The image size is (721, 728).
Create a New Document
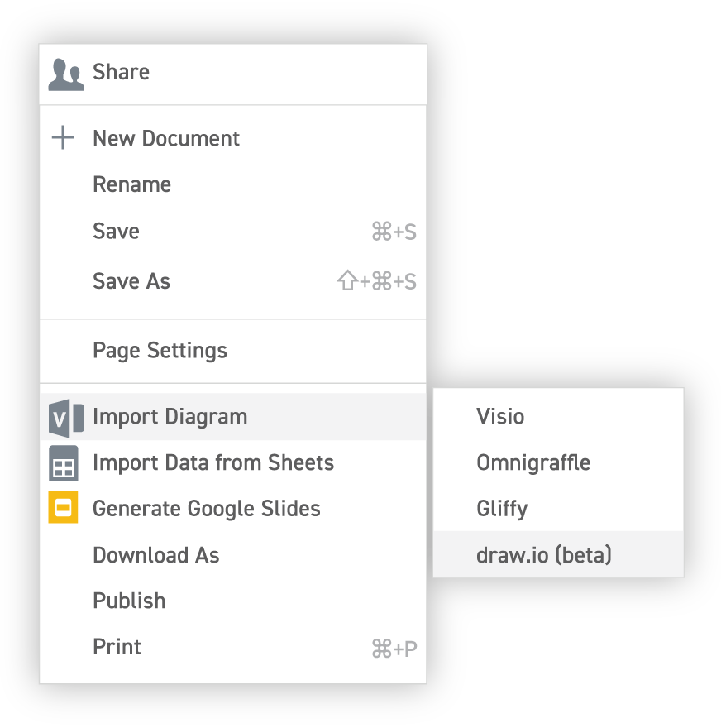[x=165, y=138]
